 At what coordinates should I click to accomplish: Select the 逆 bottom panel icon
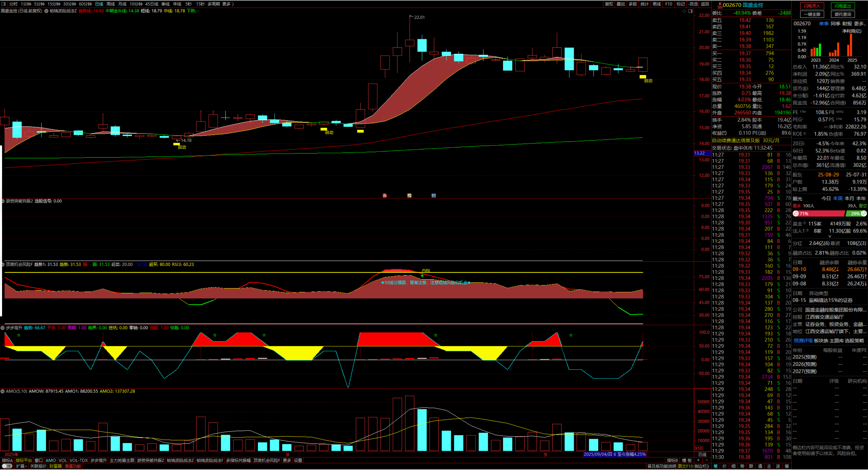coord(778,466)
